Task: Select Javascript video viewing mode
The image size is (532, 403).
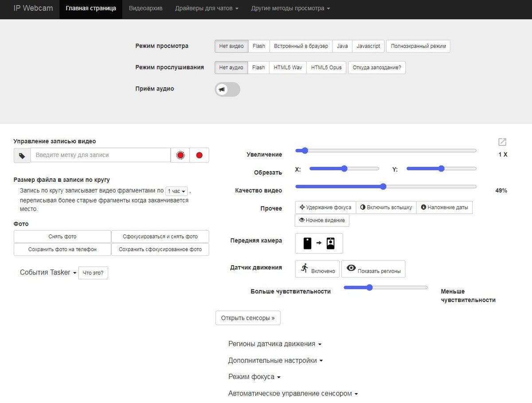Action: coord(368,46)
